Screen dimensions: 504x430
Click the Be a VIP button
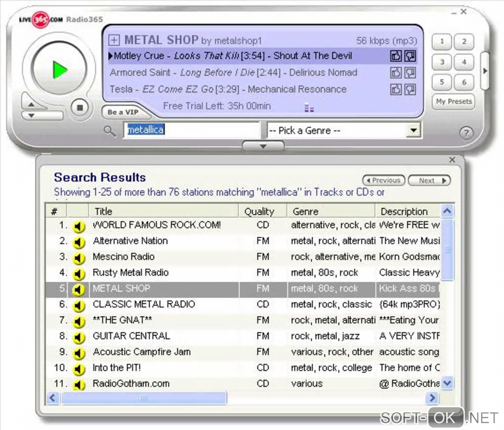click(x=123, y=112)
